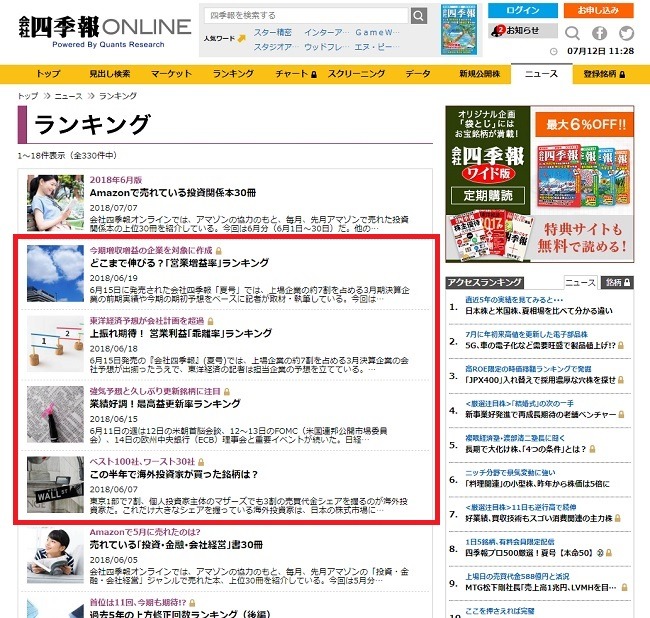Click the Wall Street sign article thumbnail
Screen dimensions: 650x618
(55, 485)
